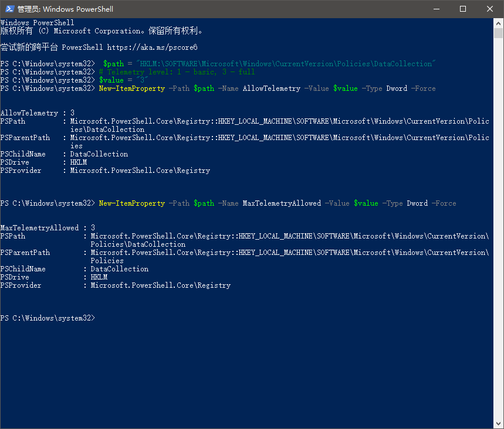The width and height of the screenshot is (504, 429).
Task: Click the last empty PS prompt line
Action: [48, 318]
